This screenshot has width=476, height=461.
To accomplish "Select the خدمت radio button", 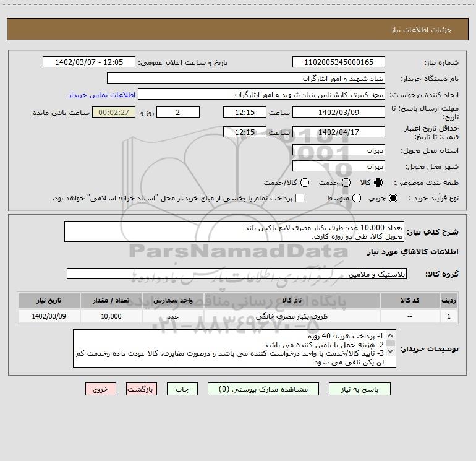I will [x=346, y=183].
